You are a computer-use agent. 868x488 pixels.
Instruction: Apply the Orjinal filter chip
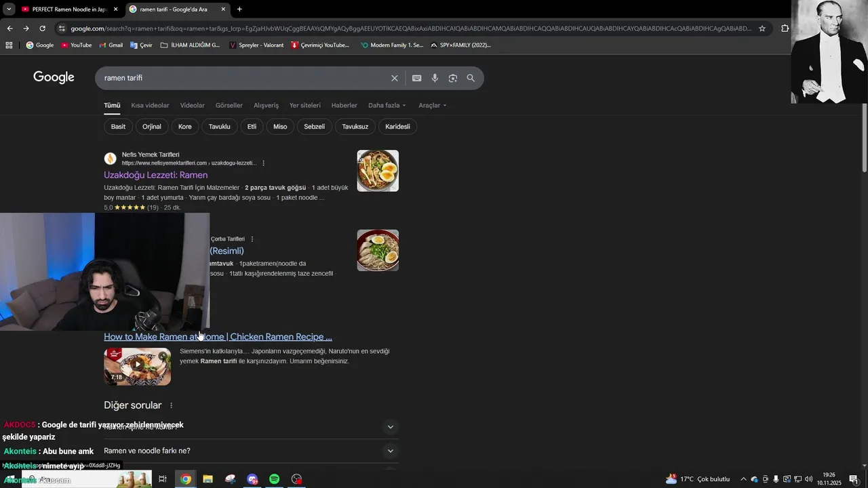click(x=152, y=127)
